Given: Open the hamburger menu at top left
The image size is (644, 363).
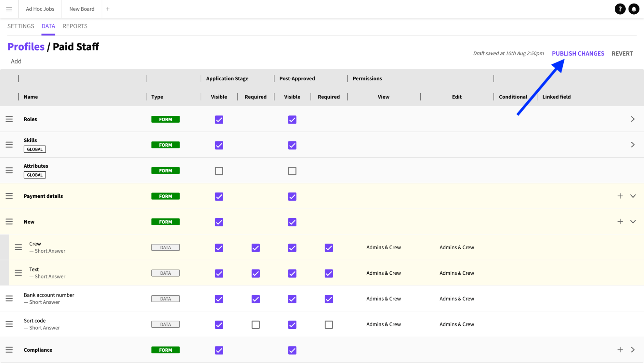Looking at the screenshot, I should [9, 9].
